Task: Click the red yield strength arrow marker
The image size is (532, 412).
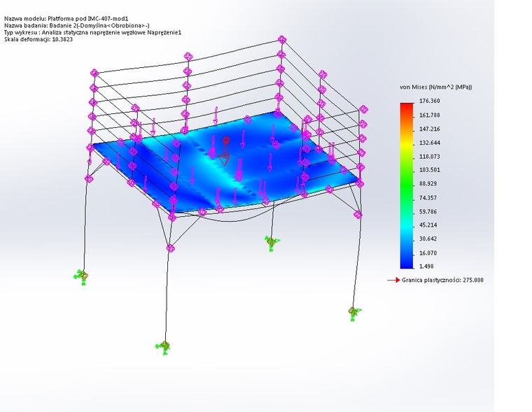Action: tap(393, 280)
